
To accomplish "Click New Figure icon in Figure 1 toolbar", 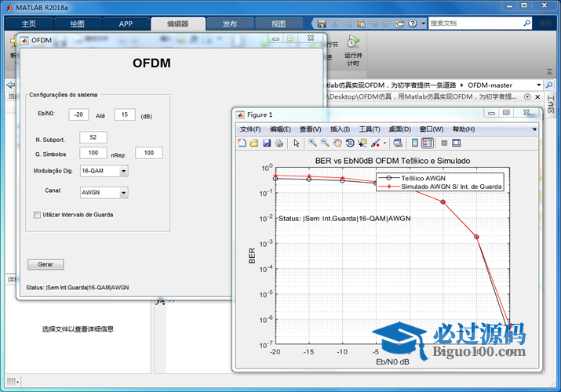I will pos(242,143).
